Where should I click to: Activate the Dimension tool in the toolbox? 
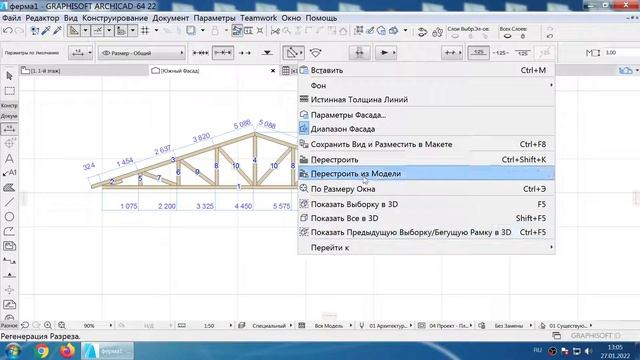coord(9,129)
